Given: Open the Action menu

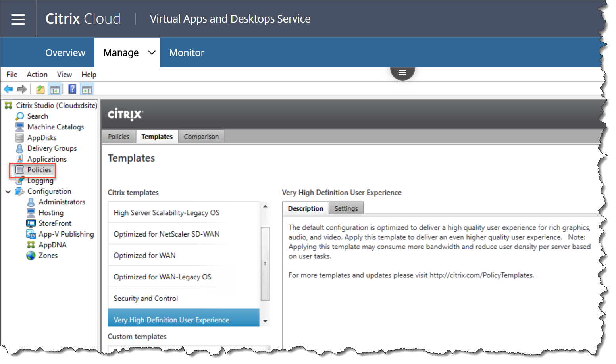Looking at the screenshot, I should pyautogui.click(x=37, y=74).
